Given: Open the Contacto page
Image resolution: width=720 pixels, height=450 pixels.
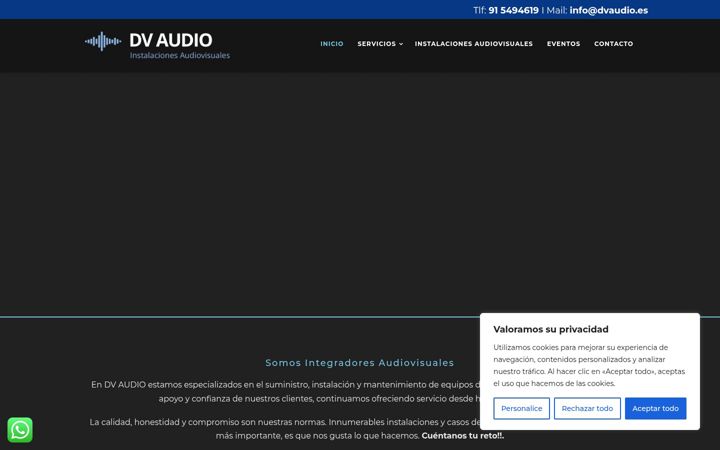Looking at the screenshot, I should point(613,44).
